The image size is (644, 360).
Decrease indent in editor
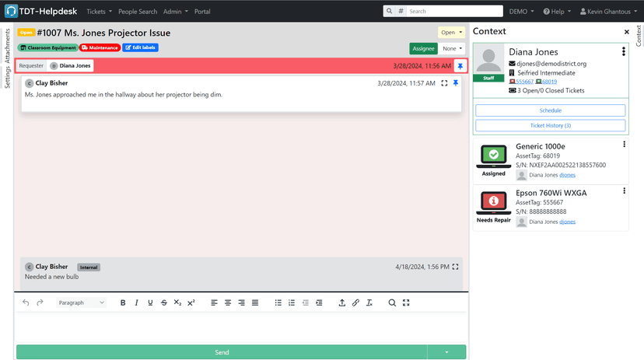pyautogui.click(x=305, y=302)
